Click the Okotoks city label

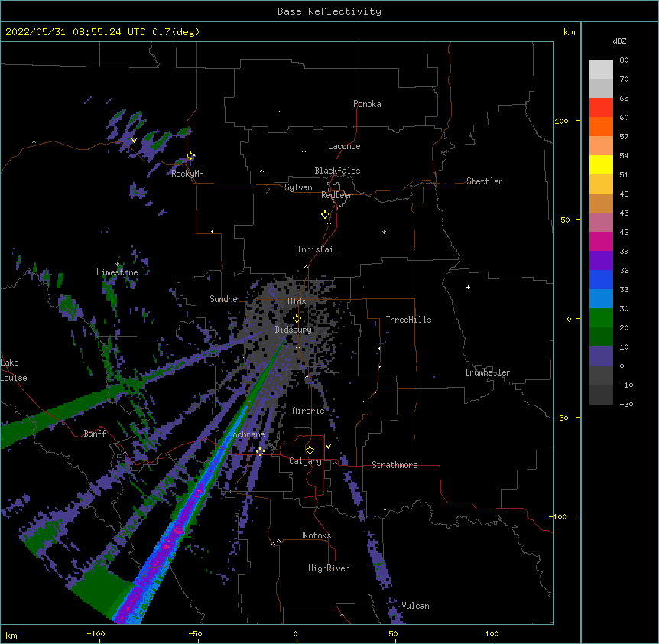315,535
